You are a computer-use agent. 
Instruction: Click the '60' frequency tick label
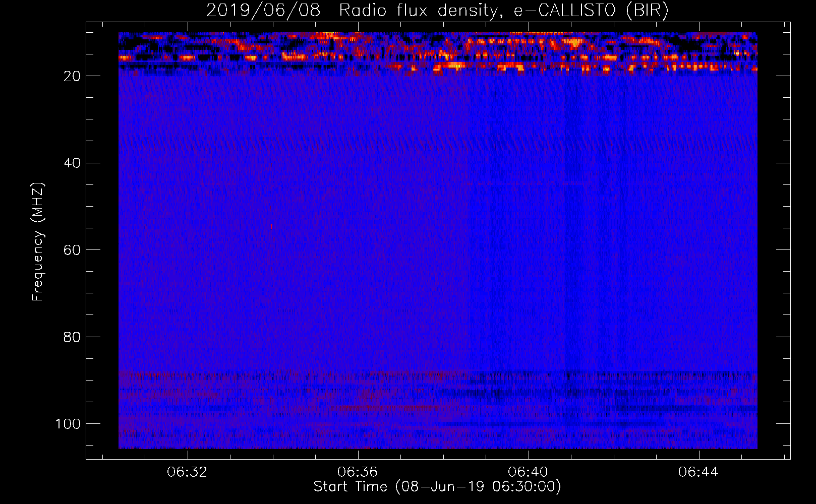pyautogui.click(x=72, y=250)
